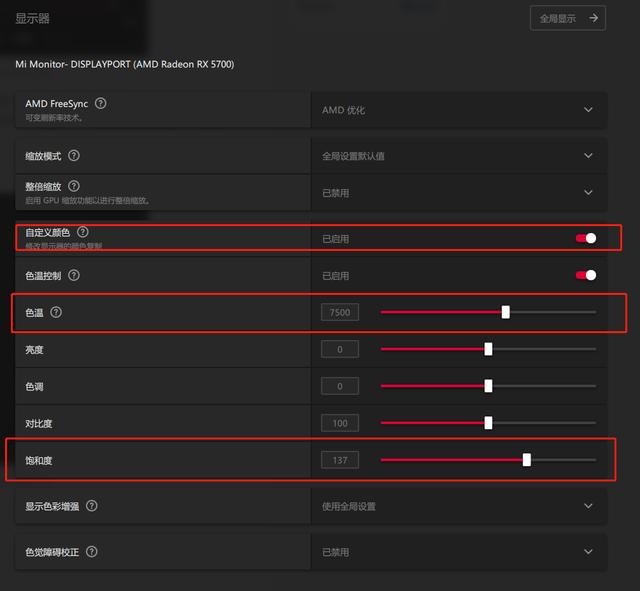Select the 对比度 value box showing 100
Viewport: 640px width, 591px height.
(340, 423)
